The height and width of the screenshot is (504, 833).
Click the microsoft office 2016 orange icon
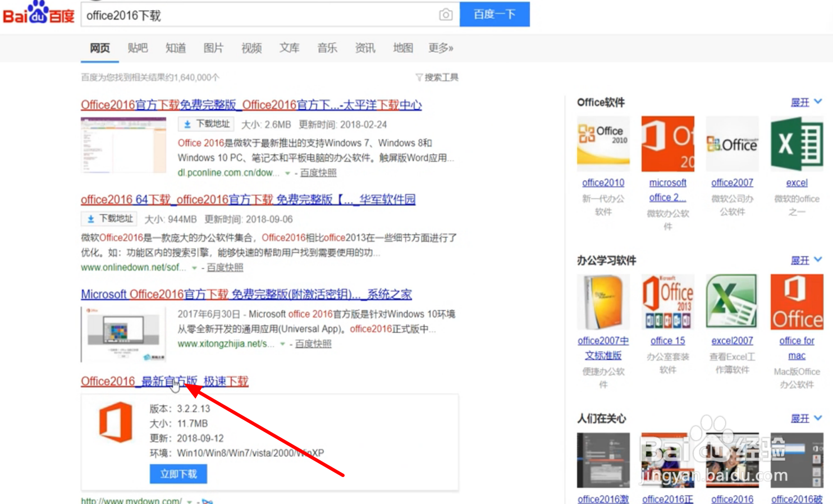coord(668,144)
